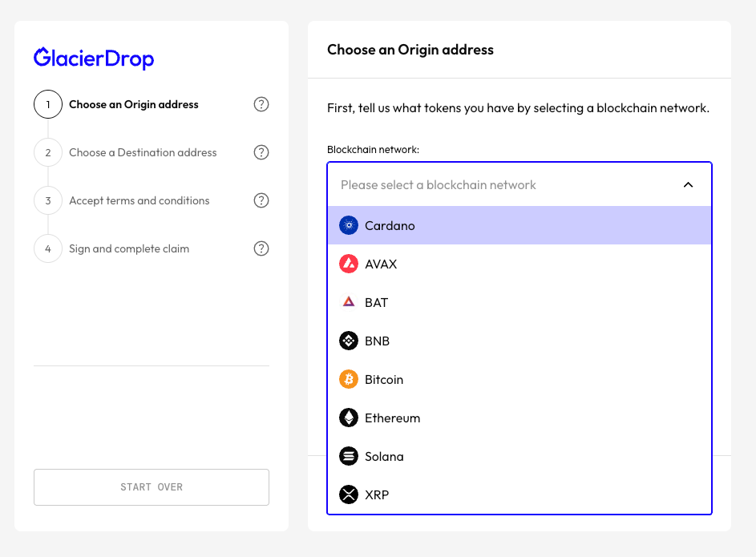Click the BNB logo icon

coord(349,341)
